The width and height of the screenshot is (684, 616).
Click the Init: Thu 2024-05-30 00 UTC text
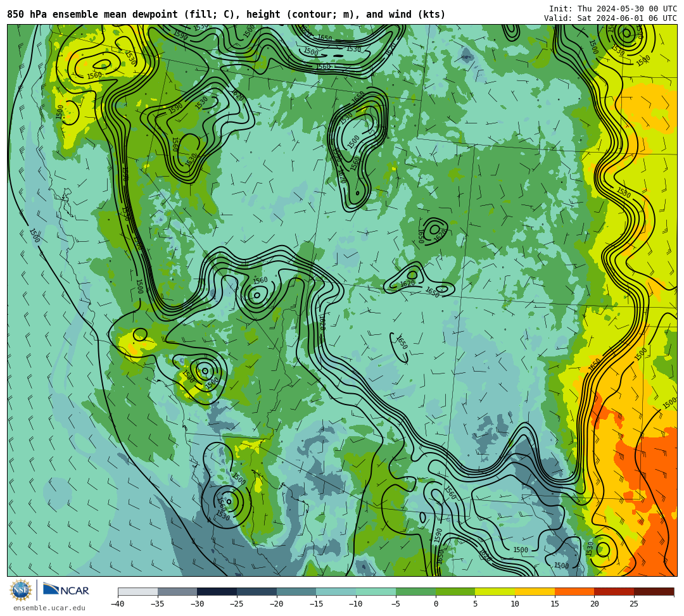pyautogui.click(x=613, y=9)
